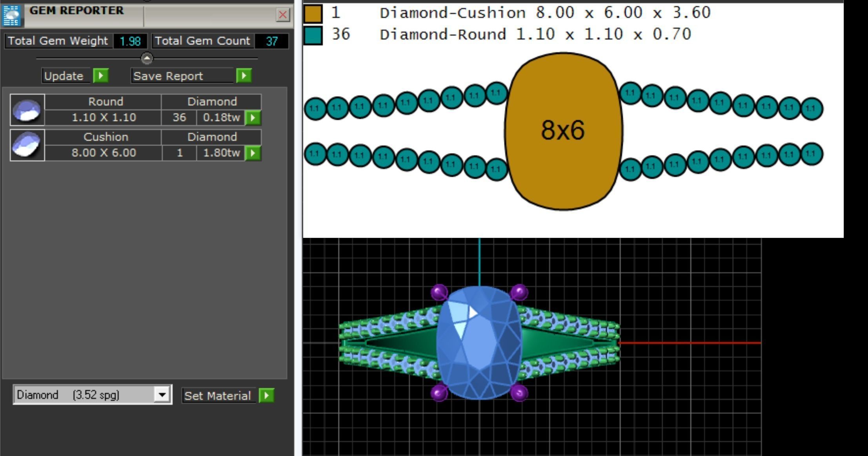Viewport: 868px width, 456px height.
Task: Click green arrow in the 0.18tw row
Action: [253, 118]
